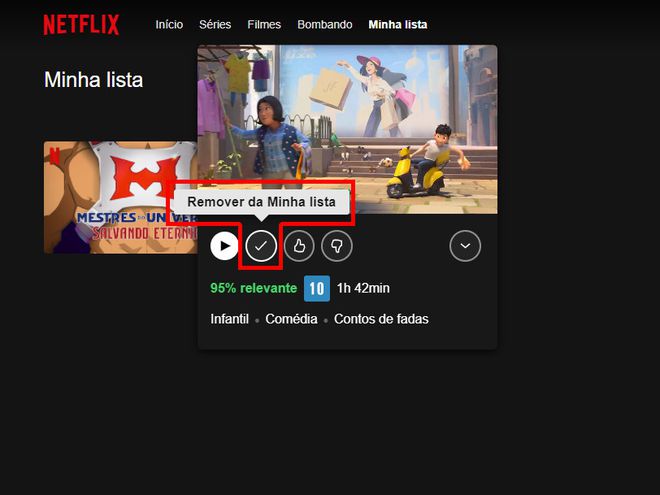The width and height of the screenshot is (660, 495).
Task: Select the Contos de fadas tag
Action: (381, 319)
